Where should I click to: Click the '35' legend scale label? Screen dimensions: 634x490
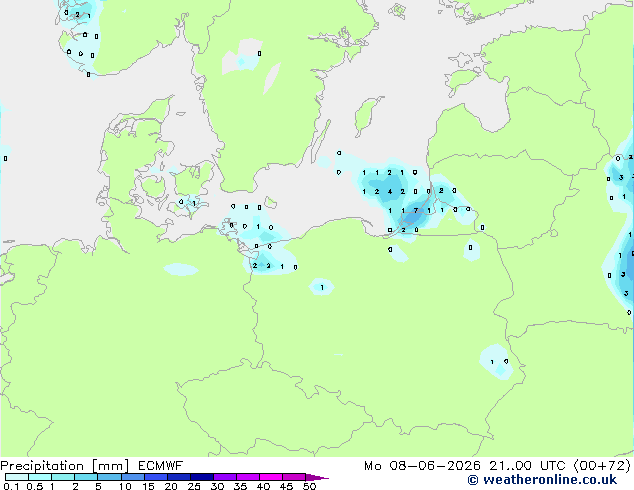pos(241,486)
